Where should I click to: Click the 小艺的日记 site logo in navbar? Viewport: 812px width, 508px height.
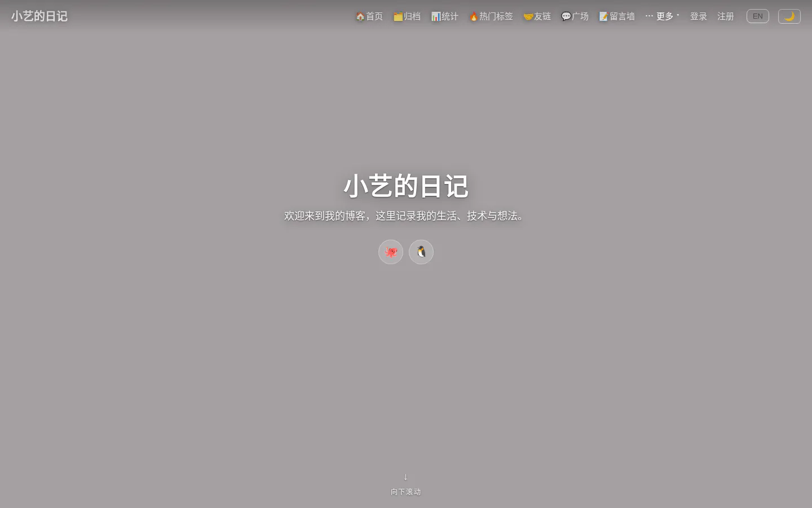coord(39,16)
